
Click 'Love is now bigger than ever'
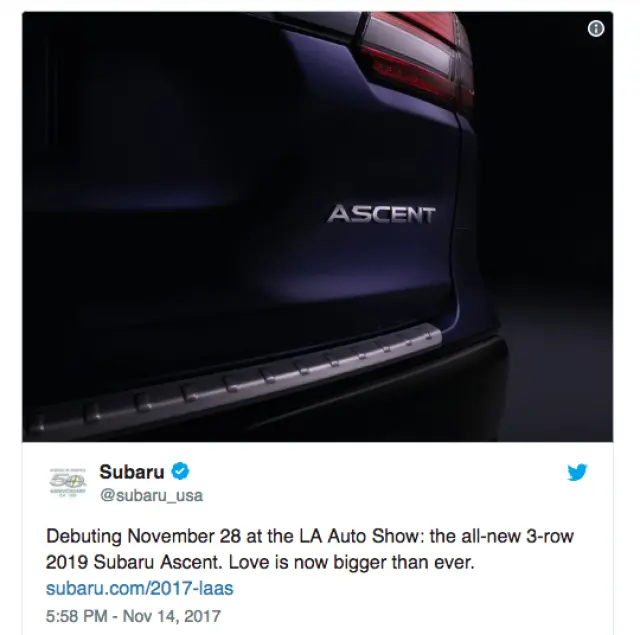pos(351,562)
